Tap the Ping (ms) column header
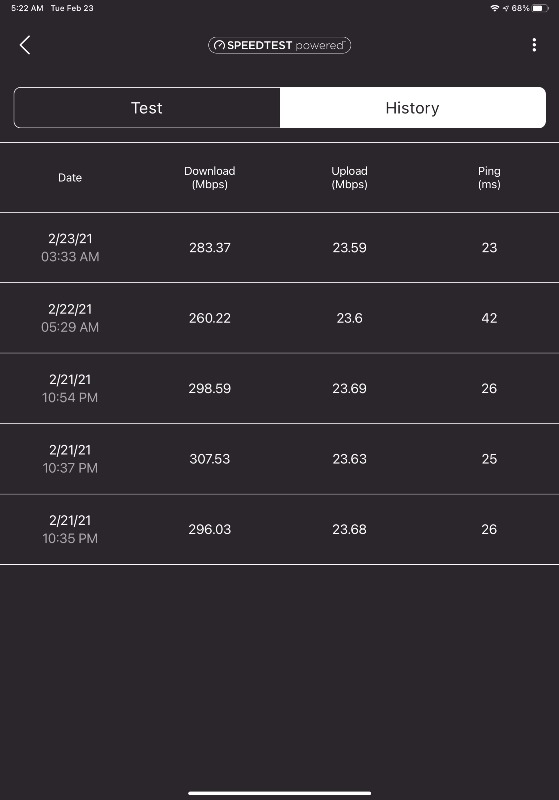This screenshot has width=559, height=800. point(489,178)
